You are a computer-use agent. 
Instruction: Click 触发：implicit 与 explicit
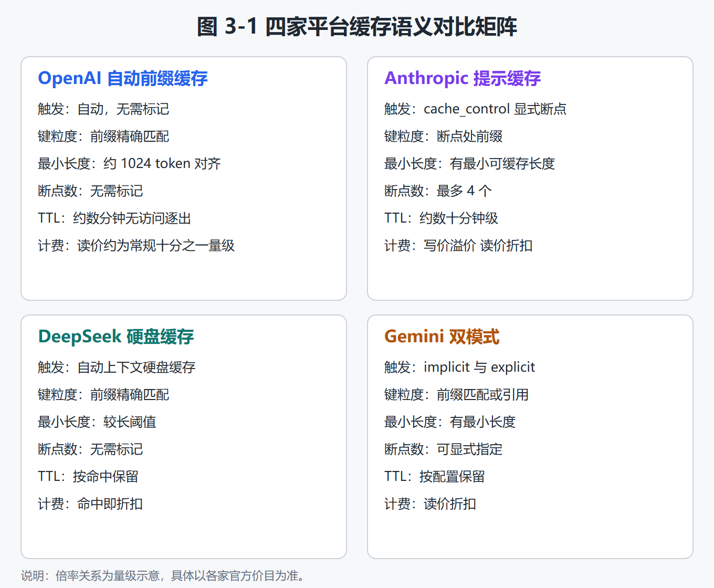point(460,367)
